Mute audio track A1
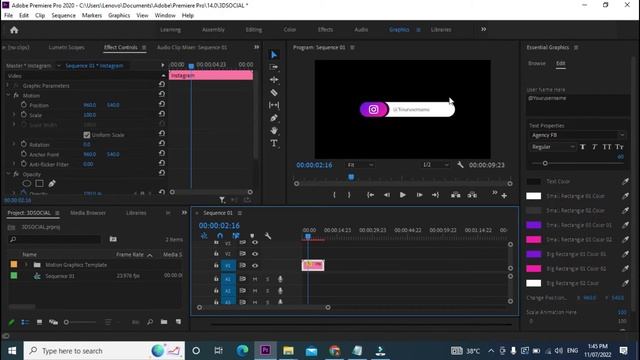Screen dimensions: 640x360 pyautogui.click(x=255, y=279)
